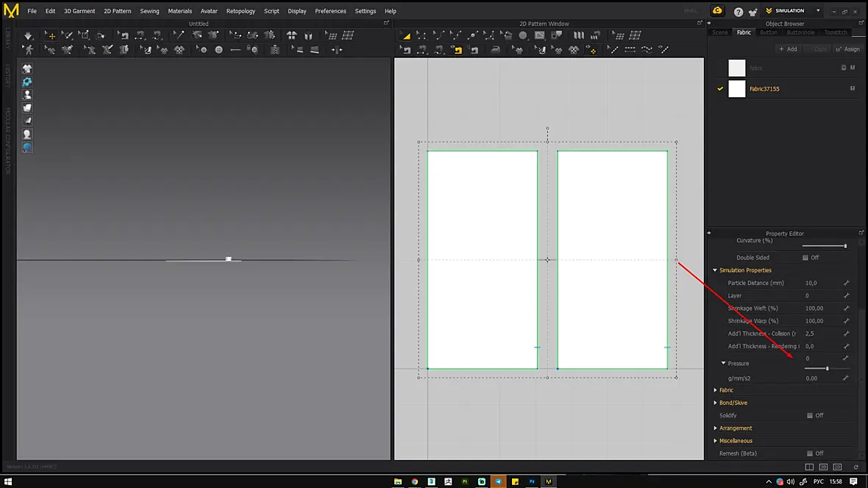This screenshot has width=868, height=488.
Task: Click the Simulate down-arrow icon in 3D toolbar
Action: click(28, 35)
